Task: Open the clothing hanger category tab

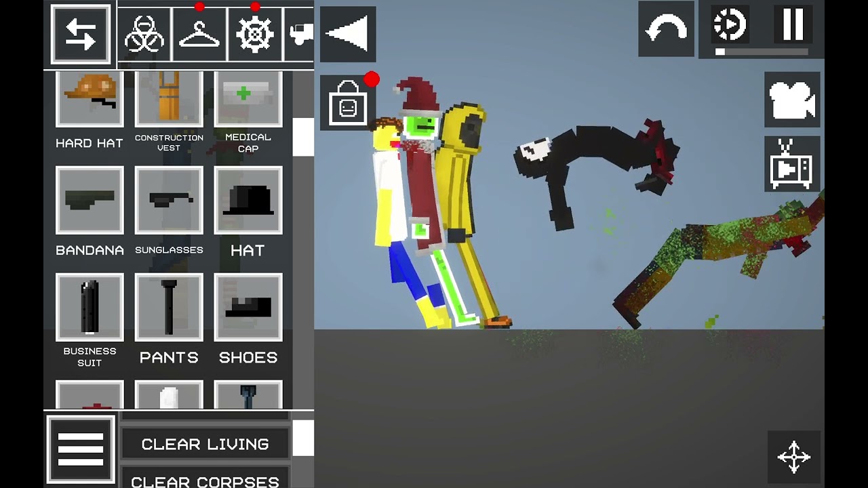Action: [199, 34]
